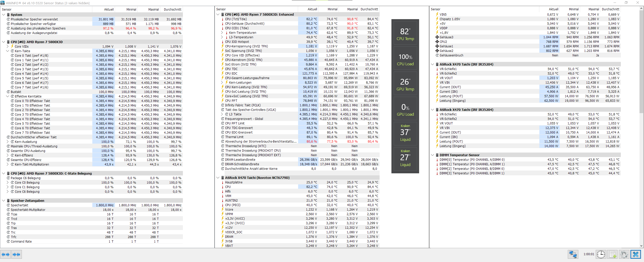Click the Maximal header above the System group
The height and width of the screenshot is (262, 644).
coord(149,10)
